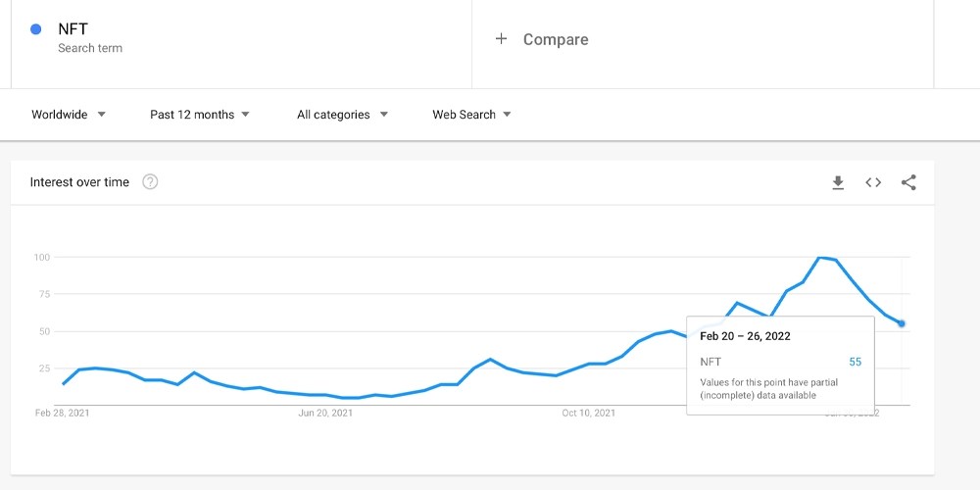Click the 55 value in tooltip
Screen dimensions: 980x490
855,362
